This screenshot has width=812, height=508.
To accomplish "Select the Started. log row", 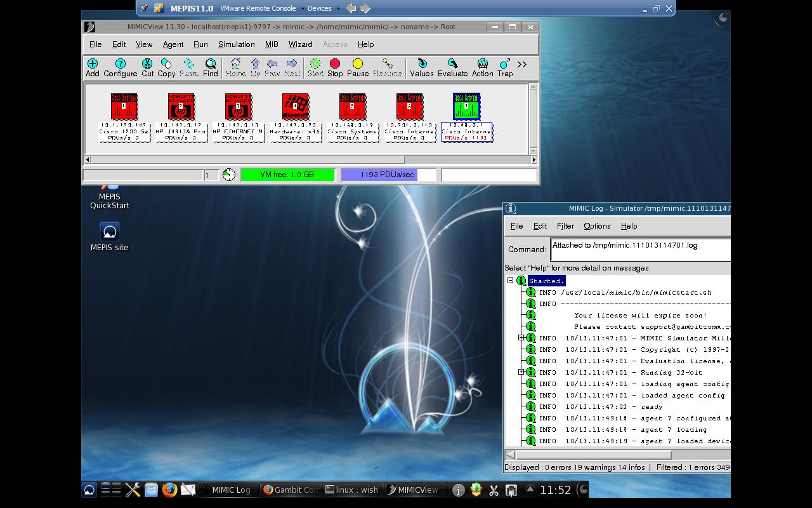I will 546,281.
